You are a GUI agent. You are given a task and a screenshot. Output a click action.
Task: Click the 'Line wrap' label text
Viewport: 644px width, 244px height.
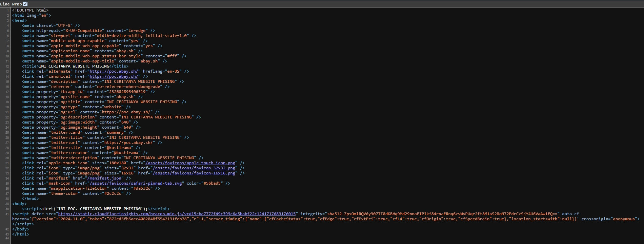coord(11,4)
